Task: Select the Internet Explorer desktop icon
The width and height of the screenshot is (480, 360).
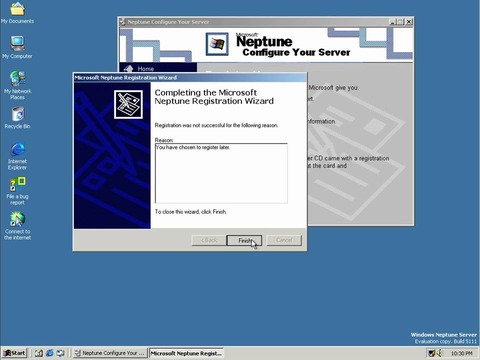Action: 17,156
